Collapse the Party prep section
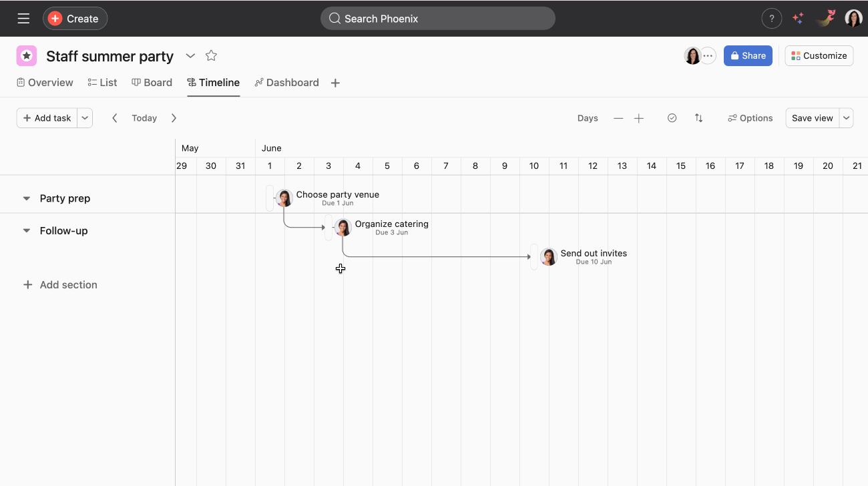This screenshot has height=486, width=868. click(26, 198)
